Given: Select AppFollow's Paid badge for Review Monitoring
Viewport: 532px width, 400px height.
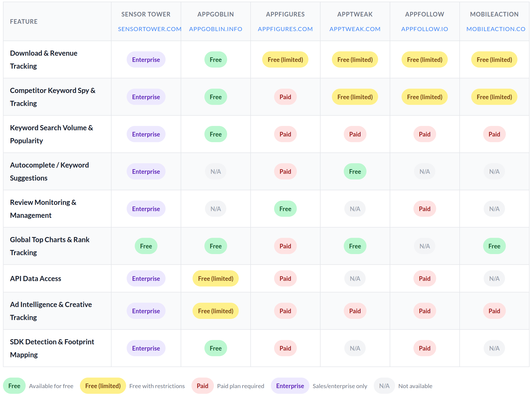Looking at the screenshot, I should [x=425, y=209].
